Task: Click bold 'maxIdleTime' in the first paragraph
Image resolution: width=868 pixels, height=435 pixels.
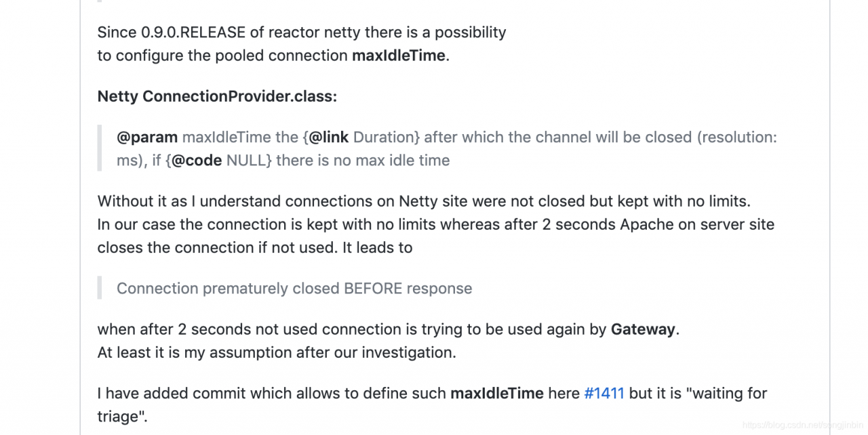Action: [x=399, y=56]
